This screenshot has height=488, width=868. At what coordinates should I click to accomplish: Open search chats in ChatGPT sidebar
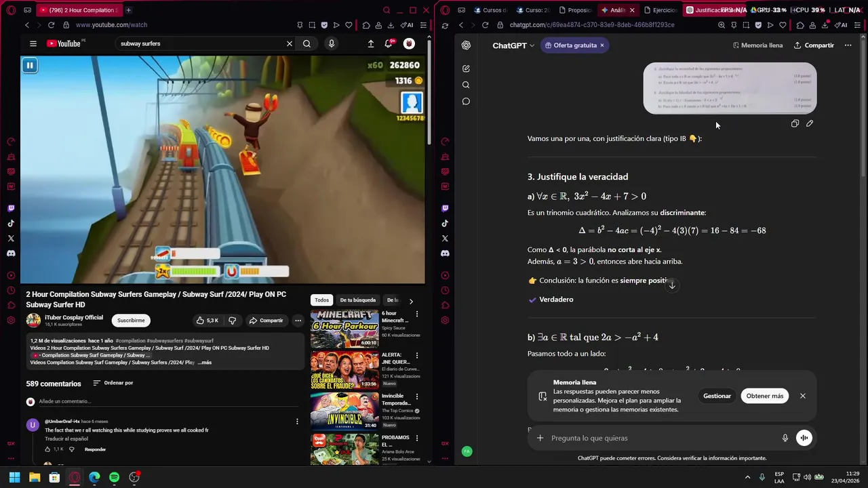(466, 85)
